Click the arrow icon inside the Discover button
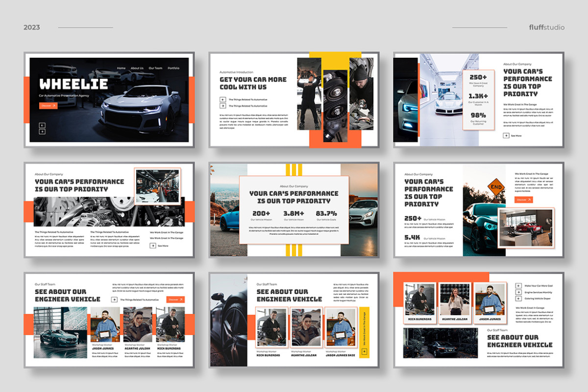This screenshot has height=392, width=588. pos(54,106)
